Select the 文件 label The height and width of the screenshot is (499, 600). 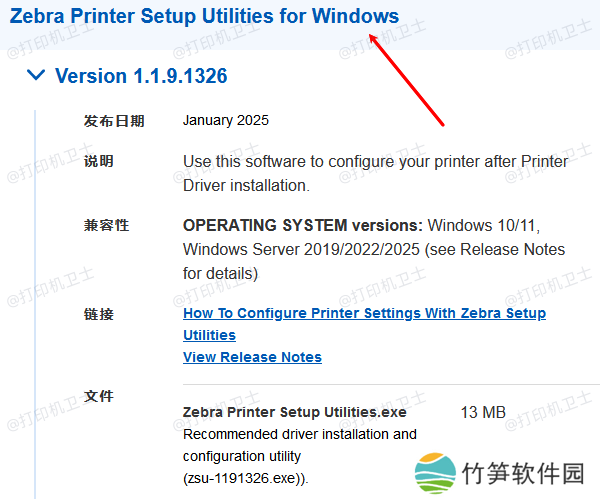click(99, 396)
